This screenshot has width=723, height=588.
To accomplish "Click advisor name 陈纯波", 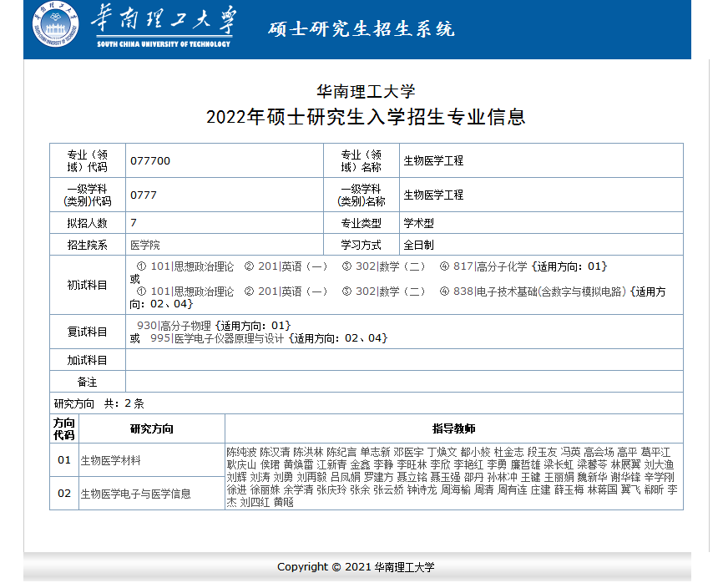I will click(241, 453).
